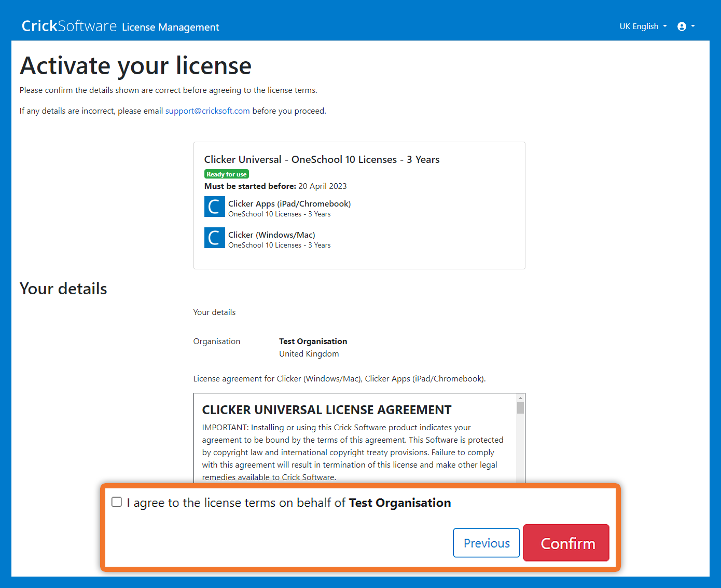Click the green Ready for use badge
This screenshot has width=721, height=588.
(x=226, y=174)
